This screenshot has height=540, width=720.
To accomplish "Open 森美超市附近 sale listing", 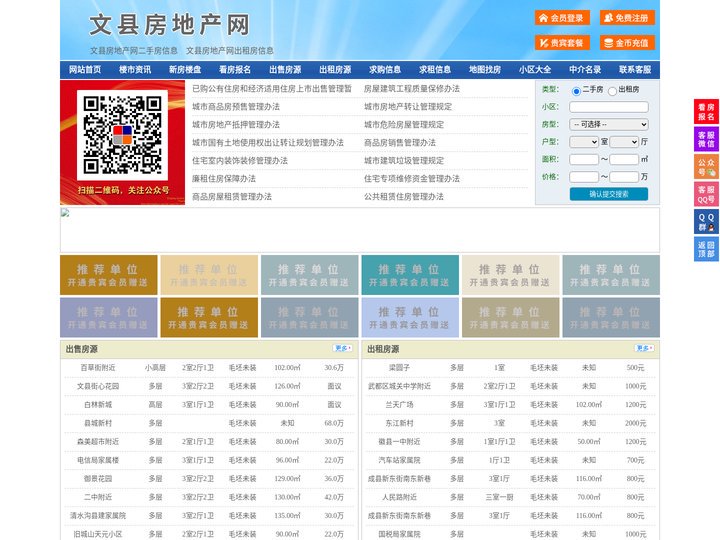I will click(98, 442).
